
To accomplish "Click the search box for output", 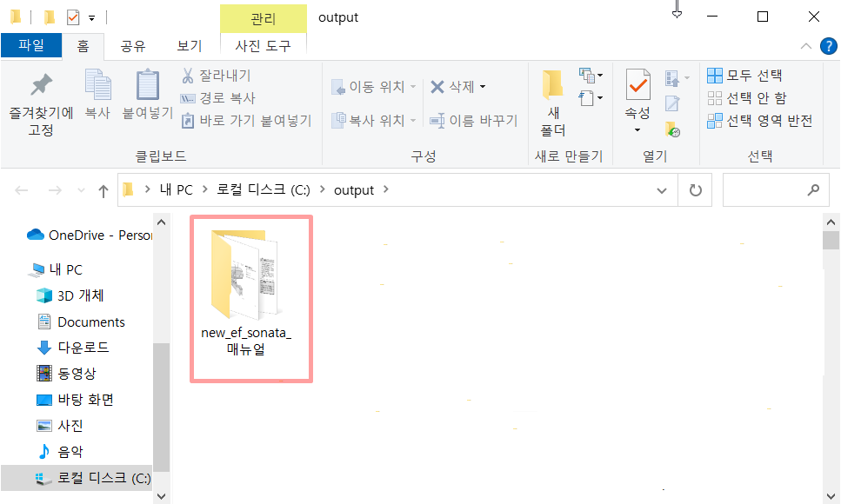I will click(776, 189).
